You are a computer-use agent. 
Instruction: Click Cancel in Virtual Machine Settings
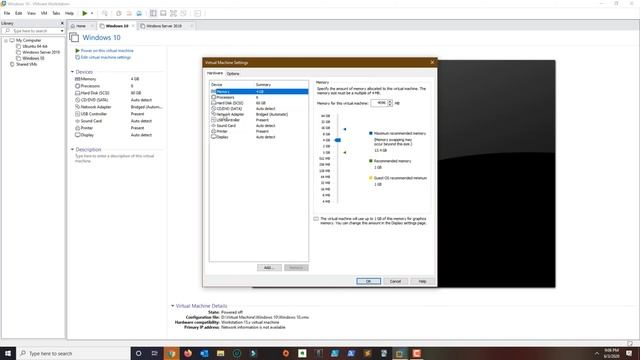(x=396, y=281)
